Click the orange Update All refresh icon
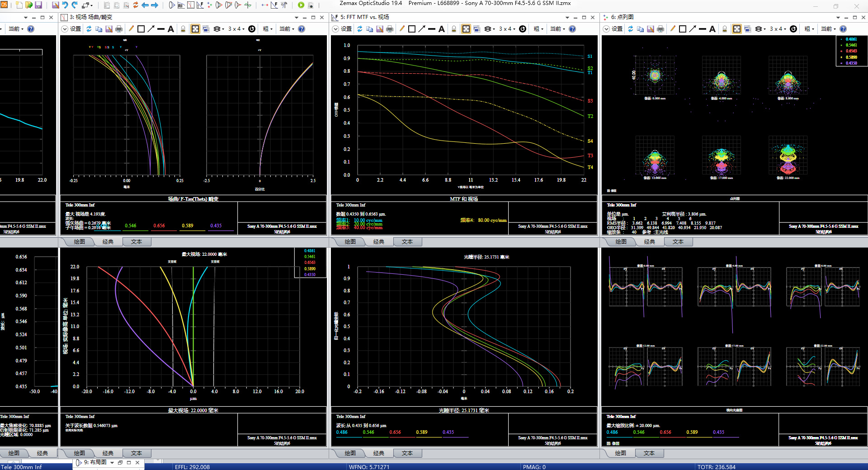Screen dimensions: 868x470 pyautogui.click(x=136, y=5)
